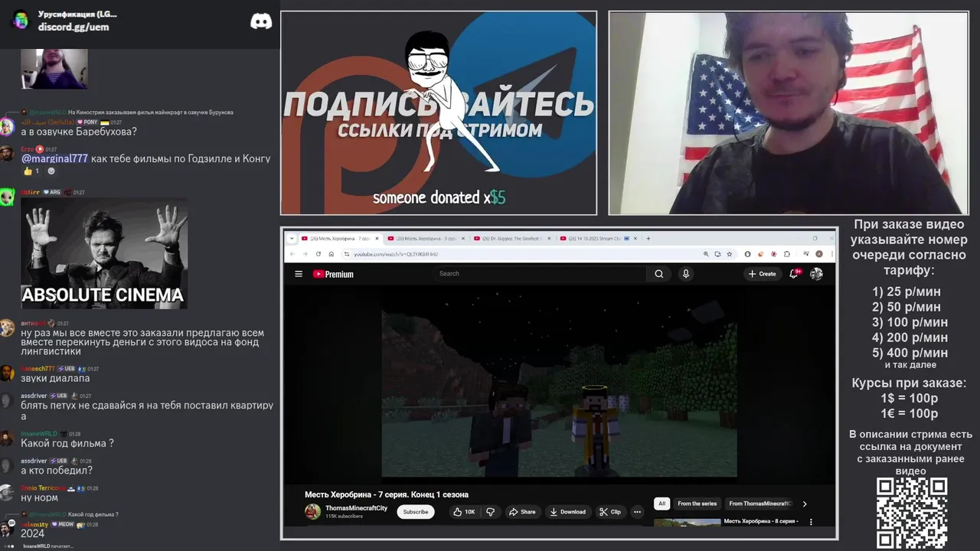
Task: Click the YouTube Premium logo
Action: [x=333, y=274]
